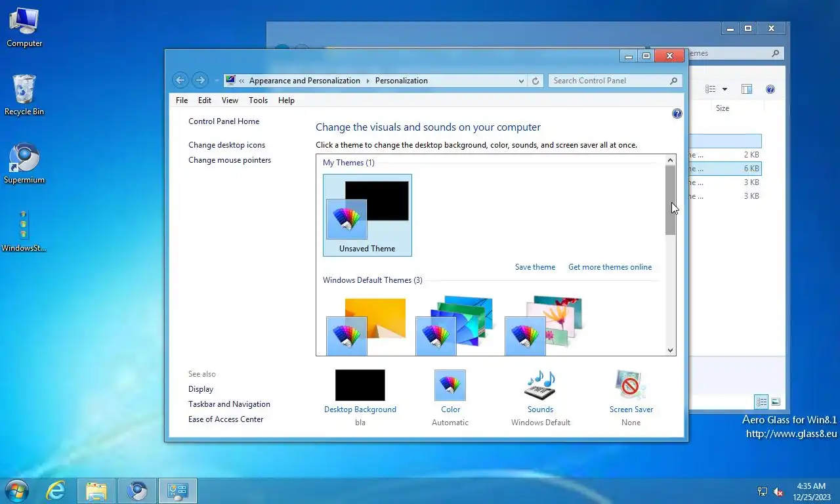
Task: Click the Desktop Background black preview icon
Action: [x=360, y=385]
